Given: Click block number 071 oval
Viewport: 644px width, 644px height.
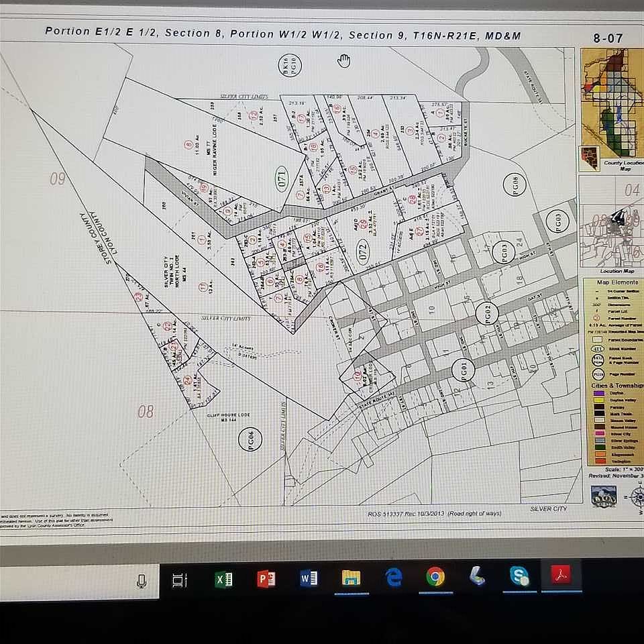Looking at the screenshot, I should (282, 178).
